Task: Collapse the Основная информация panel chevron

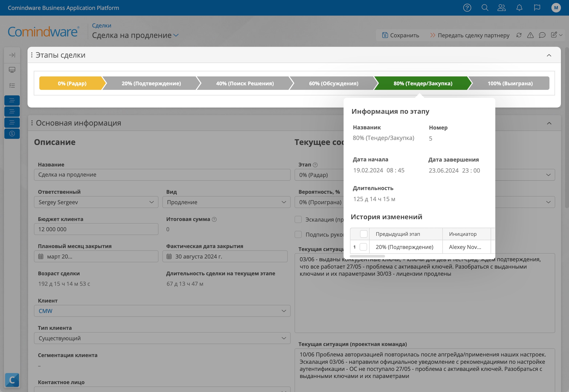Action: 549,123
